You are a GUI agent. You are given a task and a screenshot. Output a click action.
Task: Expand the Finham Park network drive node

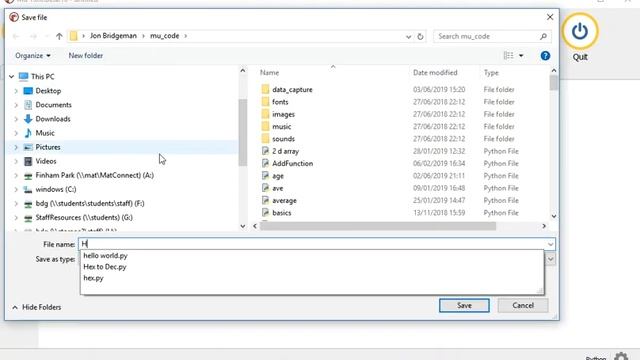(x=16, y=176)
